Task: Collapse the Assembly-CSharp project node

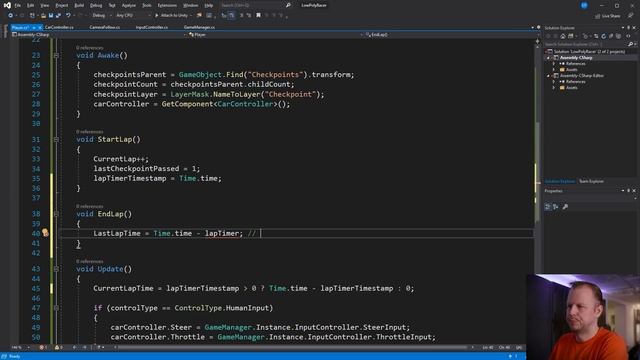Action: click(549, 58)
